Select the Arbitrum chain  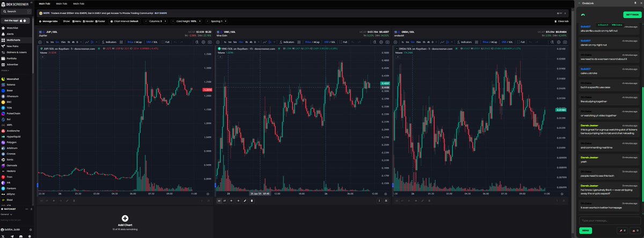(x=15, y=148)
